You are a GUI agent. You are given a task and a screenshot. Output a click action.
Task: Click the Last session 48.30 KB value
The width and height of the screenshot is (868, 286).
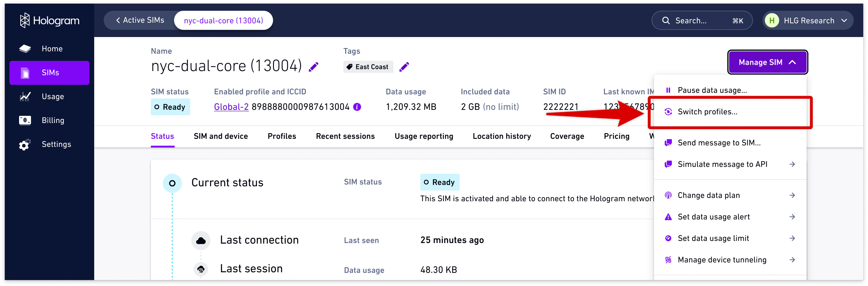[x=438, y=270]
